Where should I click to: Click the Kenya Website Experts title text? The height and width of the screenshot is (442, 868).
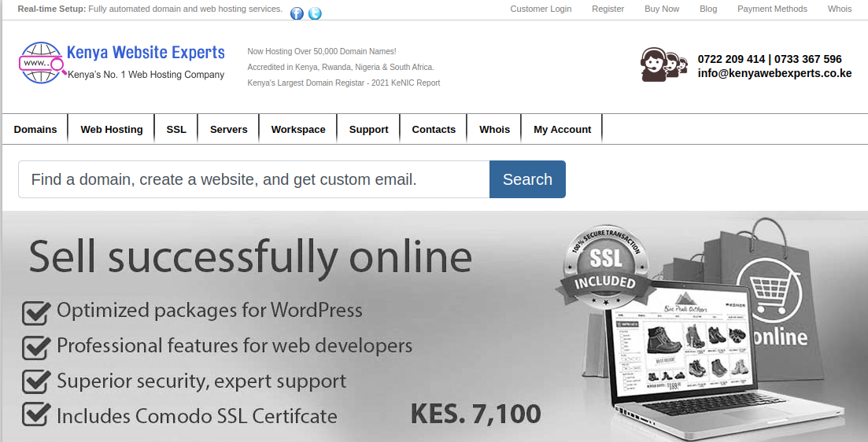pyautogui.click(x=146, y=53)
